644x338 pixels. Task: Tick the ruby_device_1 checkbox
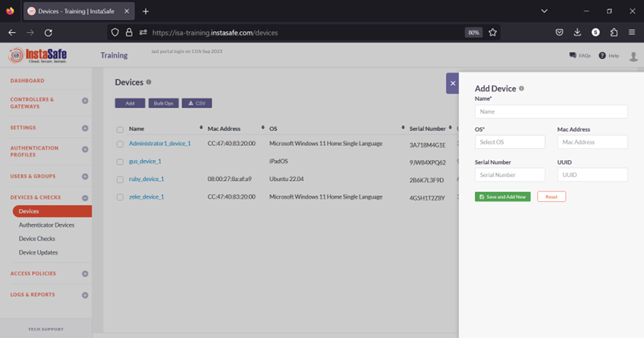pos(120,179)
